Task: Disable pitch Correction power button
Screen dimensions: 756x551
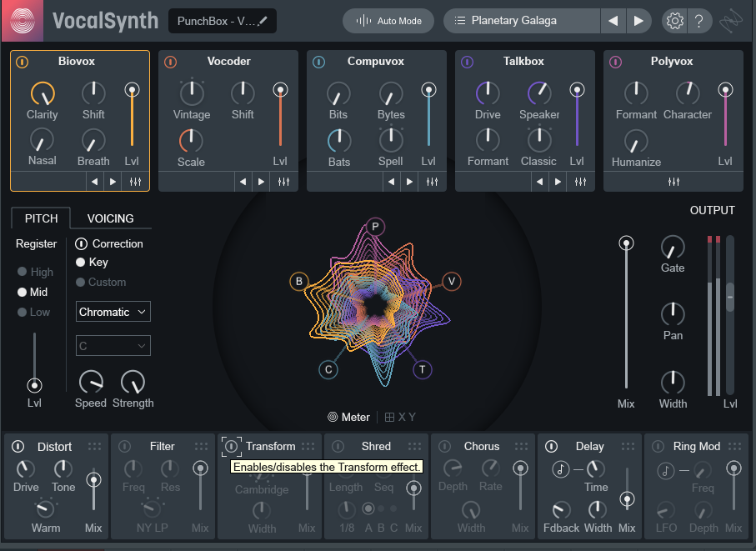Action: tap(81, 243)
